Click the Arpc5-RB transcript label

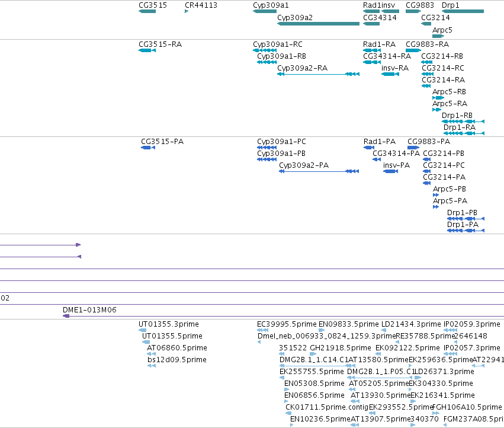[x=449, y=92]
